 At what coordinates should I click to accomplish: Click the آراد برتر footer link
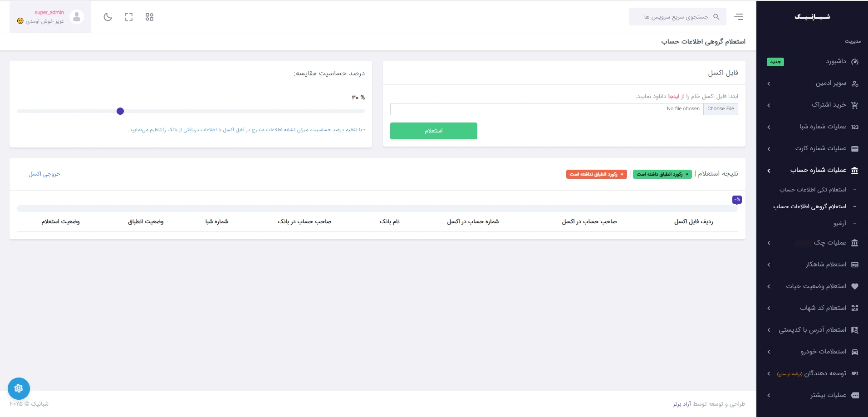click(x=682, y=404)
